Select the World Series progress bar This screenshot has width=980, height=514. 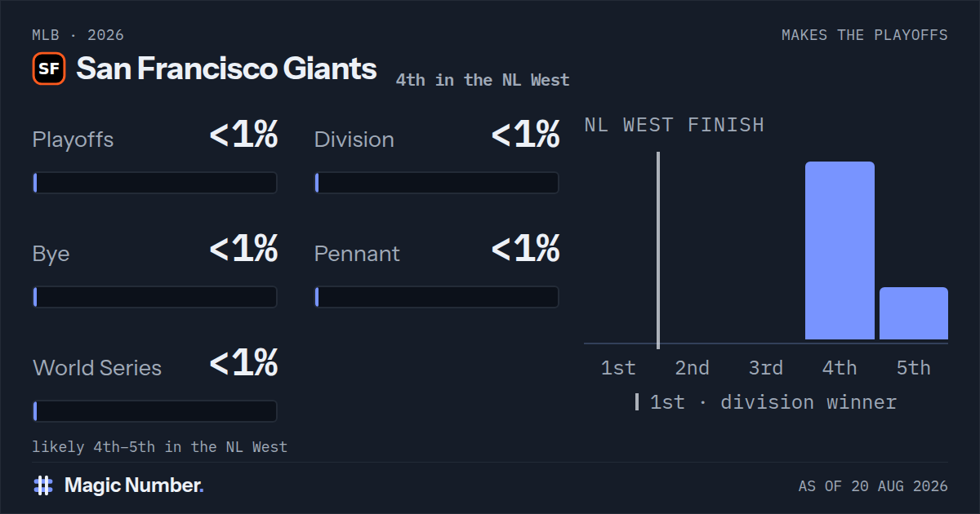[x=155, y=411]
